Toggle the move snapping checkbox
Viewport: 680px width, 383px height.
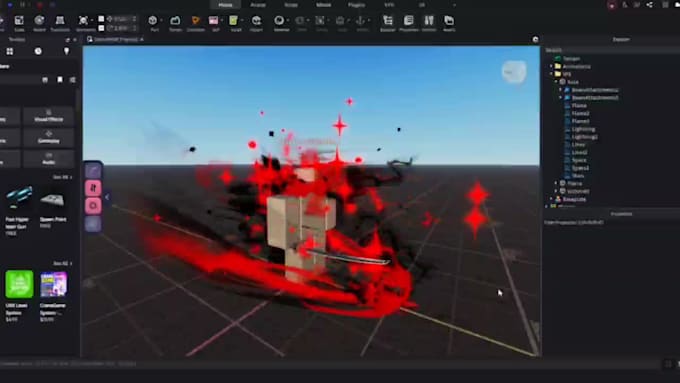pyautogui.click(x=101, y=19)
